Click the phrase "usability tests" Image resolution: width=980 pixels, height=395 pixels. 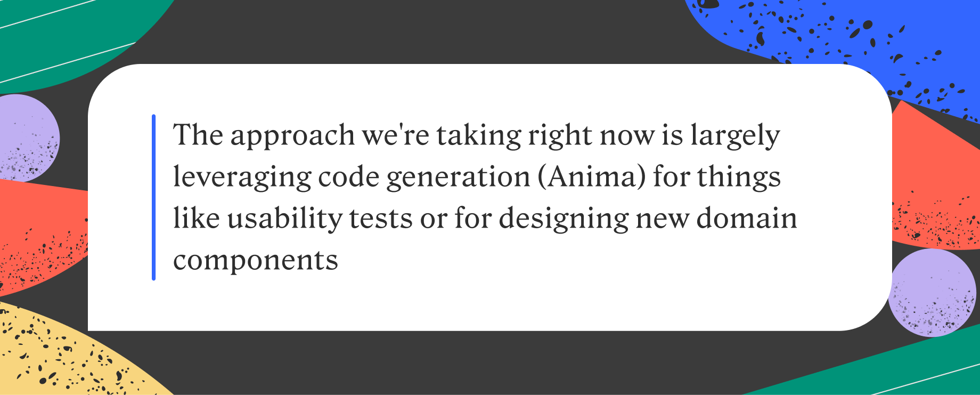(x=320, y=219)
